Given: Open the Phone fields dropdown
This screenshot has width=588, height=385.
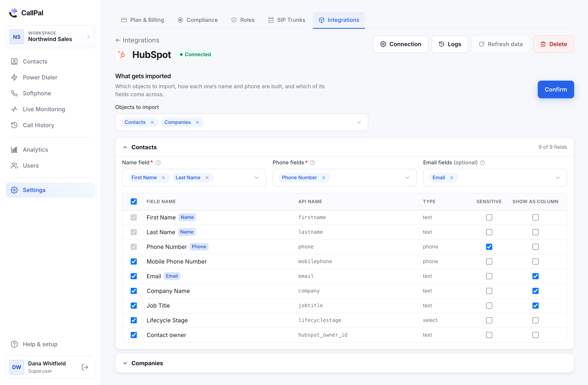Looking at the screenshot, I should tap(344, 178).
